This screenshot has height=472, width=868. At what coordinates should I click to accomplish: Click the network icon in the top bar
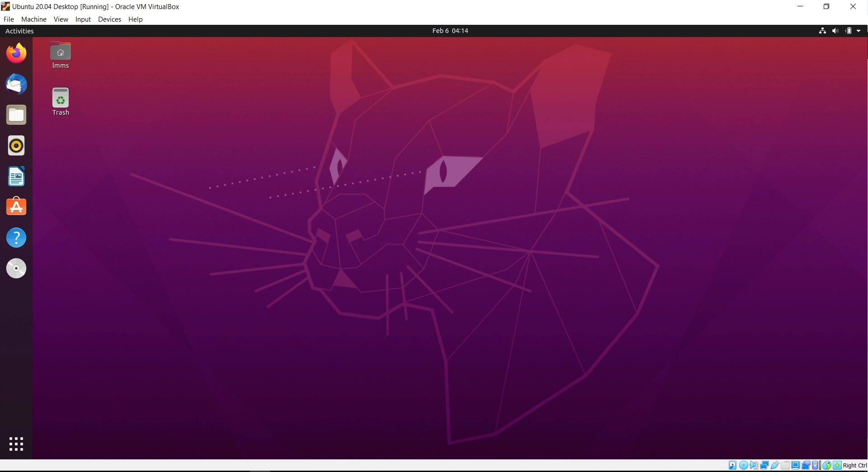pyautogui.click(x=822, y=31)
